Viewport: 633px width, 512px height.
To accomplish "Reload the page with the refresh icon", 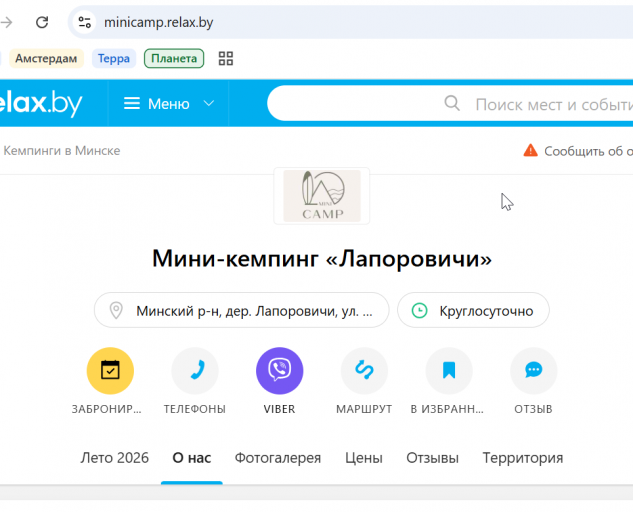I will pos(42,22).
